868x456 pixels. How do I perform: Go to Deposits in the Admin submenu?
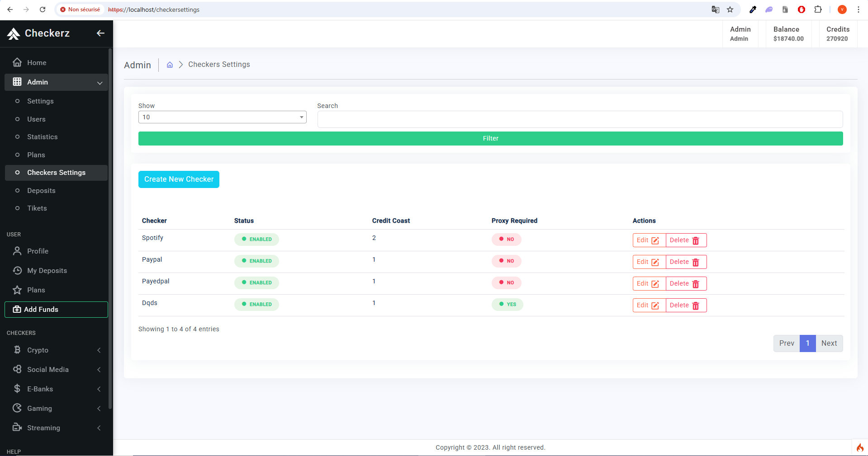[41, 191]
